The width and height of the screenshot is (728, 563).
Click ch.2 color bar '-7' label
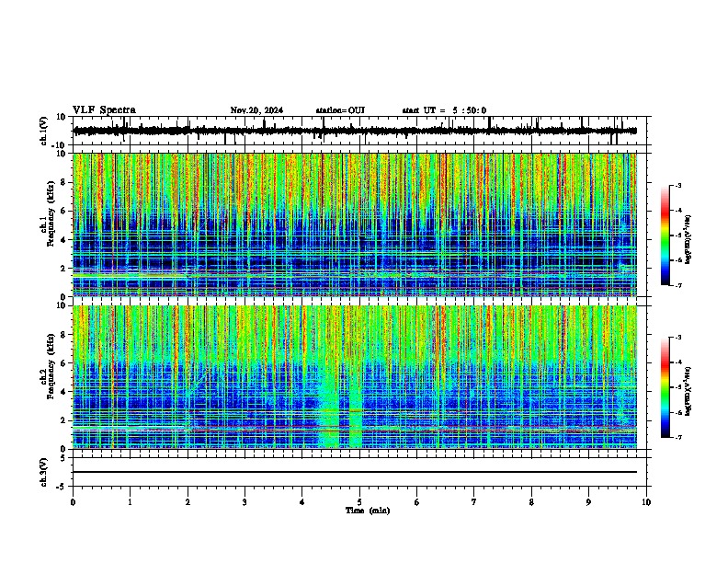point(677,437)
